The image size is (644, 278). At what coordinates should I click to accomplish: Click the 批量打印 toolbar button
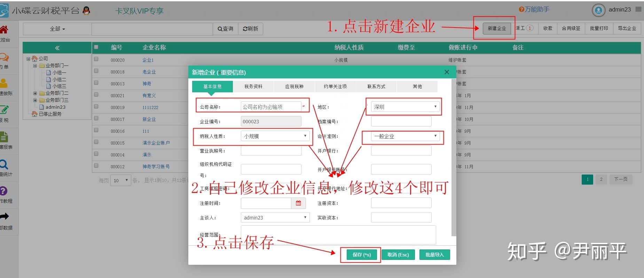(x=599, y=28)
